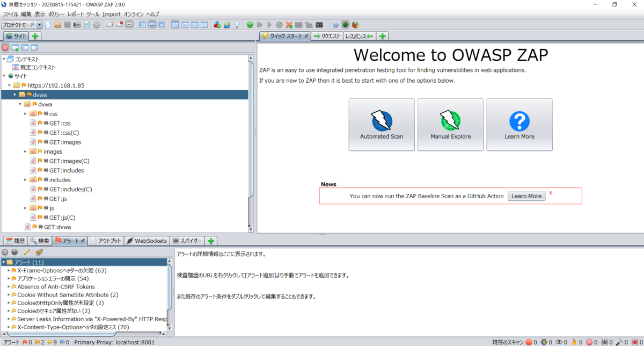Expand the js folder node

tap(25, 208)
